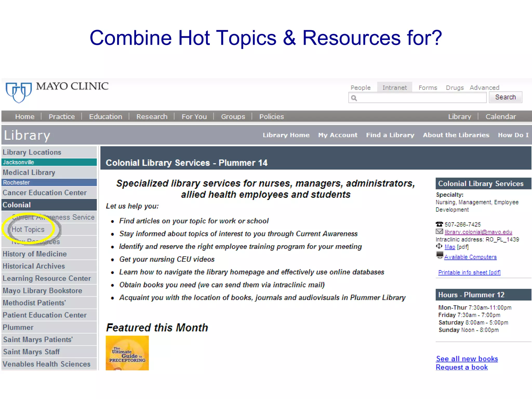Click the magnifier icon in search box
Viewport: 532px width, 399px height.
pyautogui.click(x=354, y=98)
